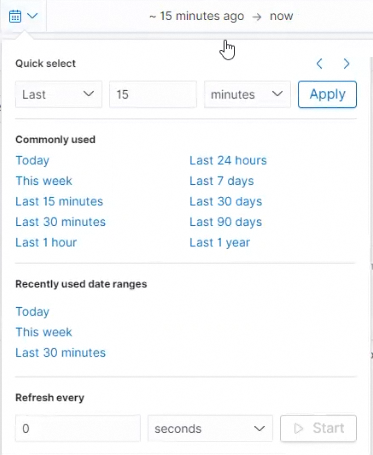
Task: Click the Start refresh play button
Action: 319,428
